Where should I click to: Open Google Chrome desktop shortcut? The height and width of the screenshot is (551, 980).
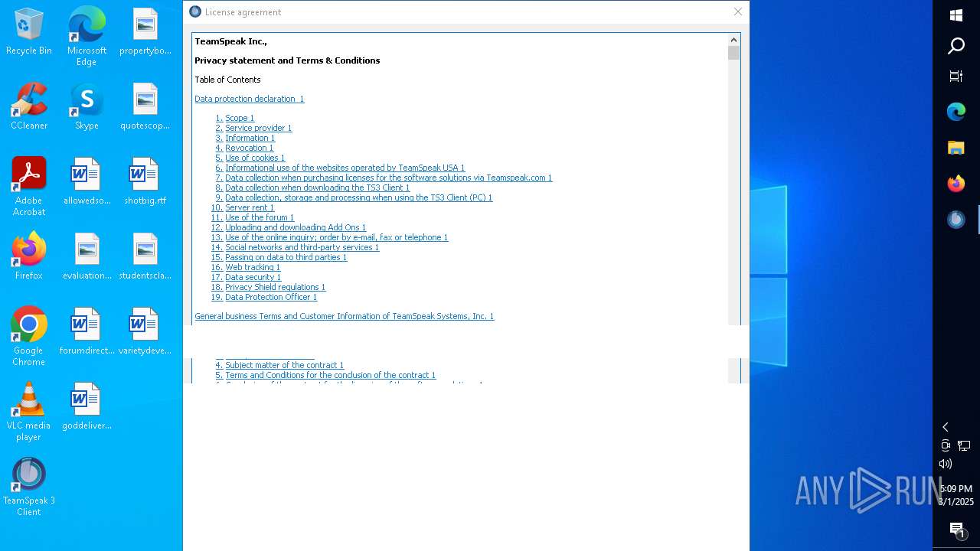tap(29, 337)
